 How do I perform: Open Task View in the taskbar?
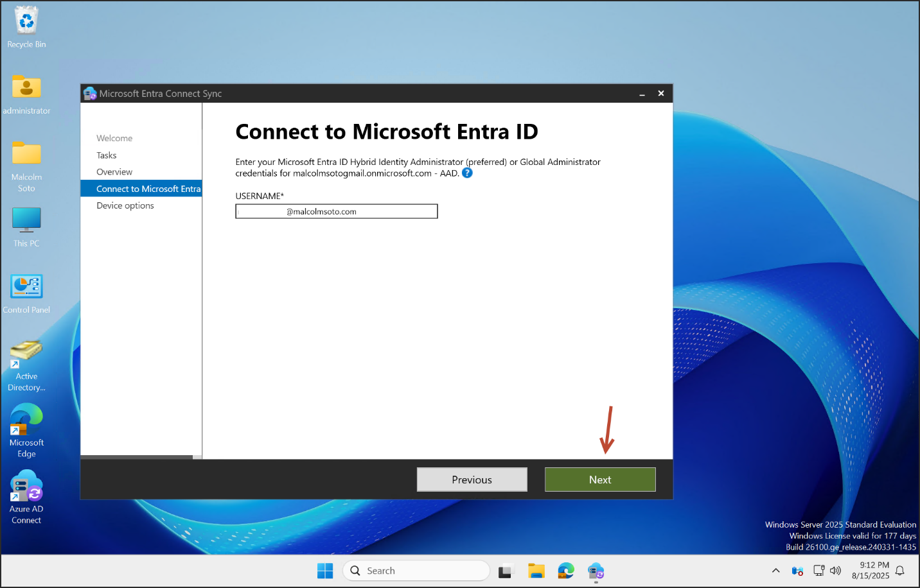point(506,571)
